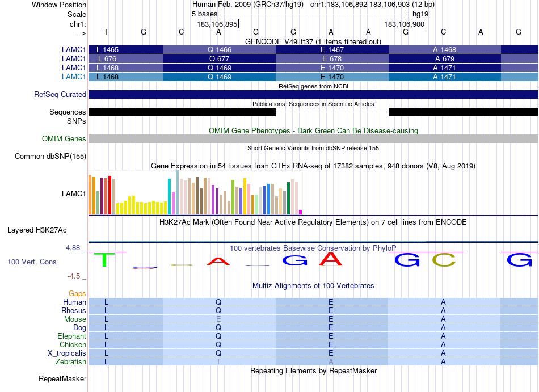
Task: Click the Dog species label
Action: [79, 327]
